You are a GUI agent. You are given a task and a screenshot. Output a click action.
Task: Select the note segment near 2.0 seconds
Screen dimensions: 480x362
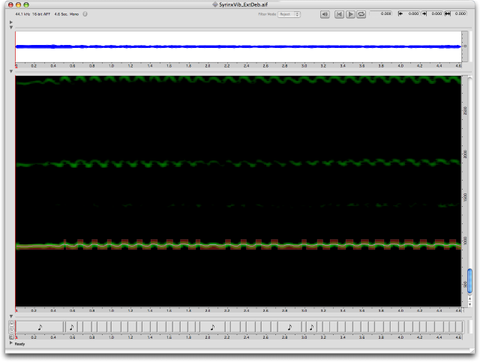212,327
